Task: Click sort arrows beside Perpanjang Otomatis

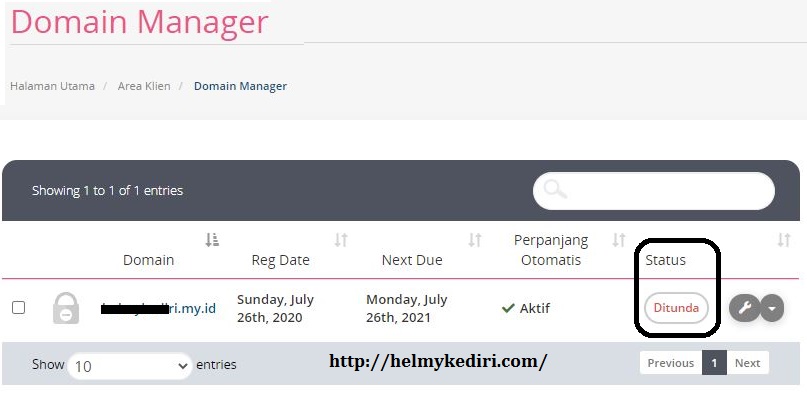Action: pos(619,240)
